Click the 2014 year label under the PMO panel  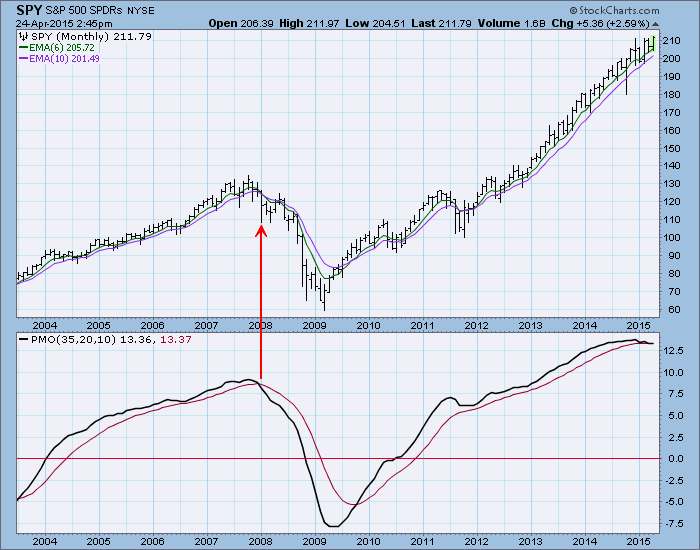click(x=585, y=542)
